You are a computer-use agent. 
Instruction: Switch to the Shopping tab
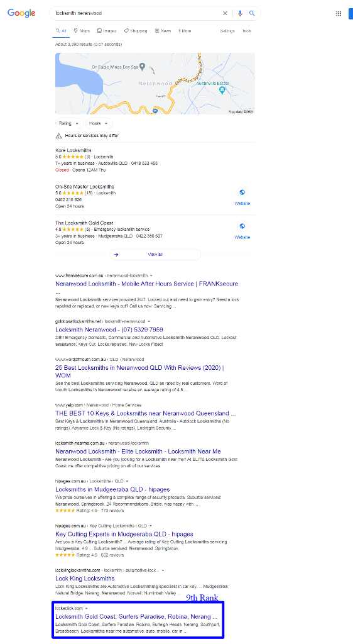(136, 31)
